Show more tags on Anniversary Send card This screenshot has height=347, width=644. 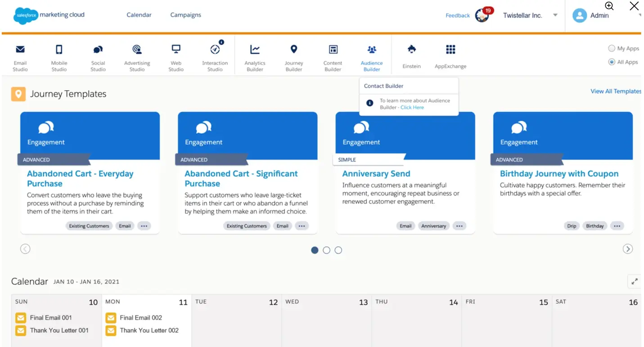pos(459,226)
